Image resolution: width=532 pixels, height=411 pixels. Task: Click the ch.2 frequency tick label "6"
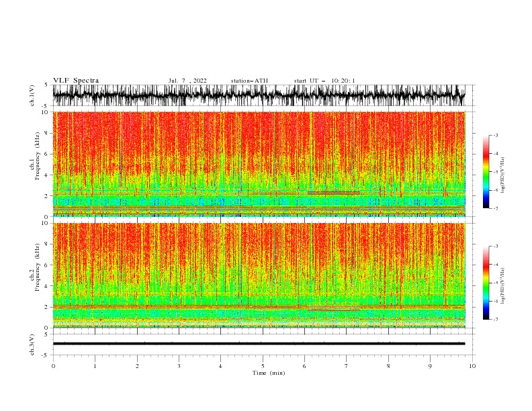pos(46,265)
